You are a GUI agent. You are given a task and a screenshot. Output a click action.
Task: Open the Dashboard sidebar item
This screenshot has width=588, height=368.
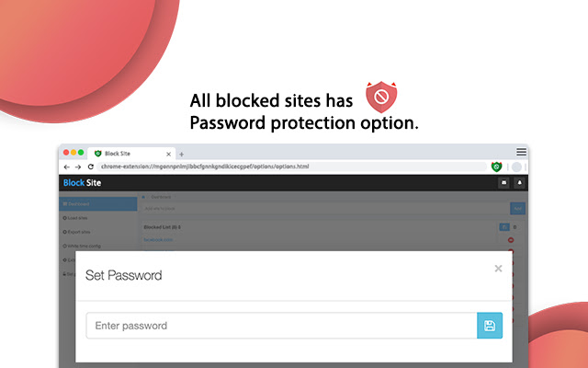click(x=97, y=202)
